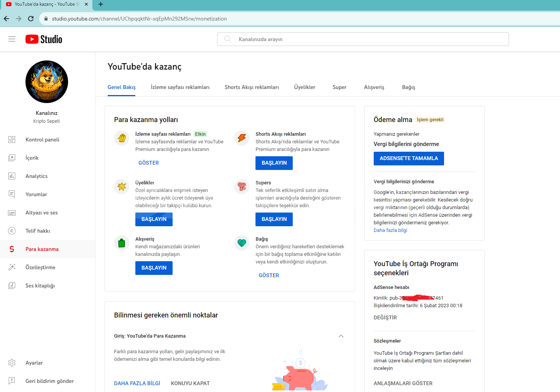Image resolution: width=560 pixels, height=392 pixels.
Task: Select the Shorts Akışı reklamları tab
Action: 252,87
